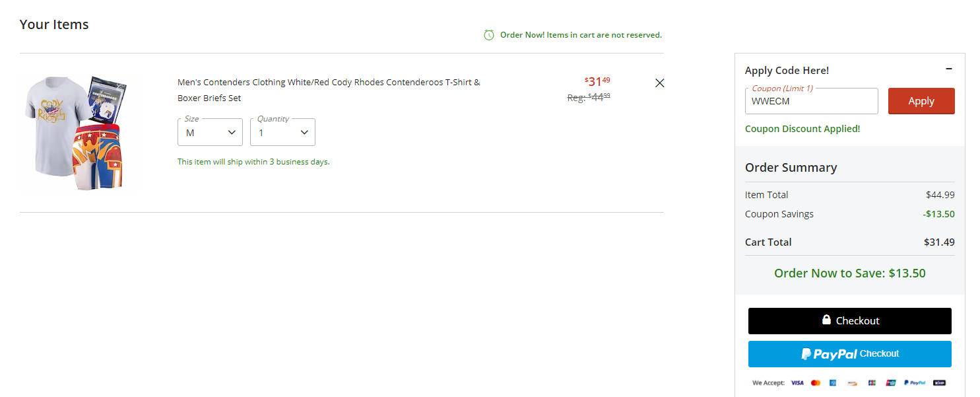Image resolution: width=980 pixels, height=397 pixels.
Task: Pay using the PayPal Checkout button
Action: 849,354
